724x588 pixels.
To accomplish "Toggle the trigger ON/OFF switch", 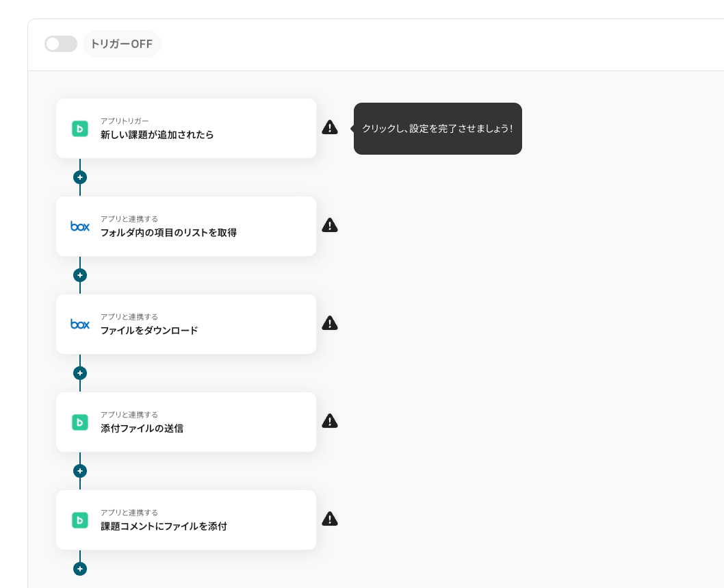I will (x=60, y=44).
